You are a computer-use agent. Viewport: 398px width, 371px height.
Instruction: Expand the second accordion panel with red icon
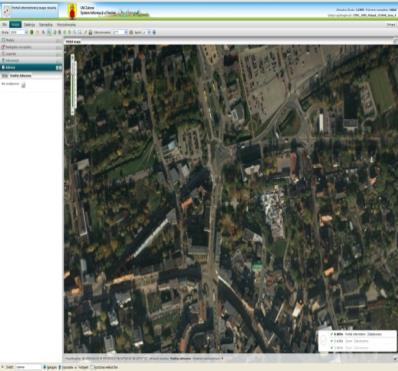point(31,47)
